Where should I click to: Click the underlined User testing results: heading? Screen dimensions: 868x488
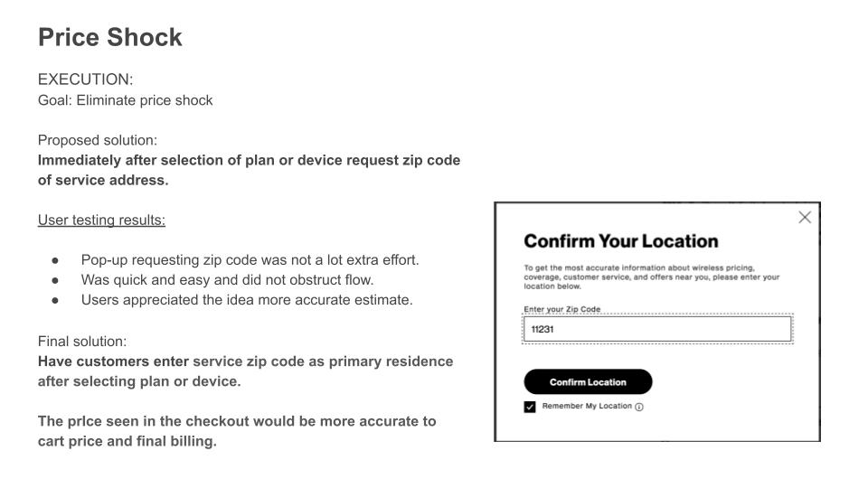(101, 220)
